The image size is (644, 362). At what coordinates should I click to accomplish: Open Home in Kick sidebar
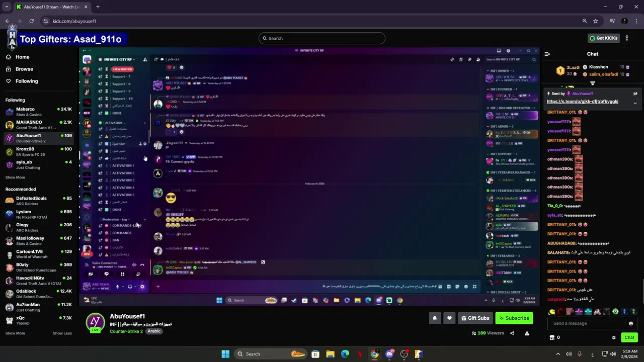click(x=22, y=57)
